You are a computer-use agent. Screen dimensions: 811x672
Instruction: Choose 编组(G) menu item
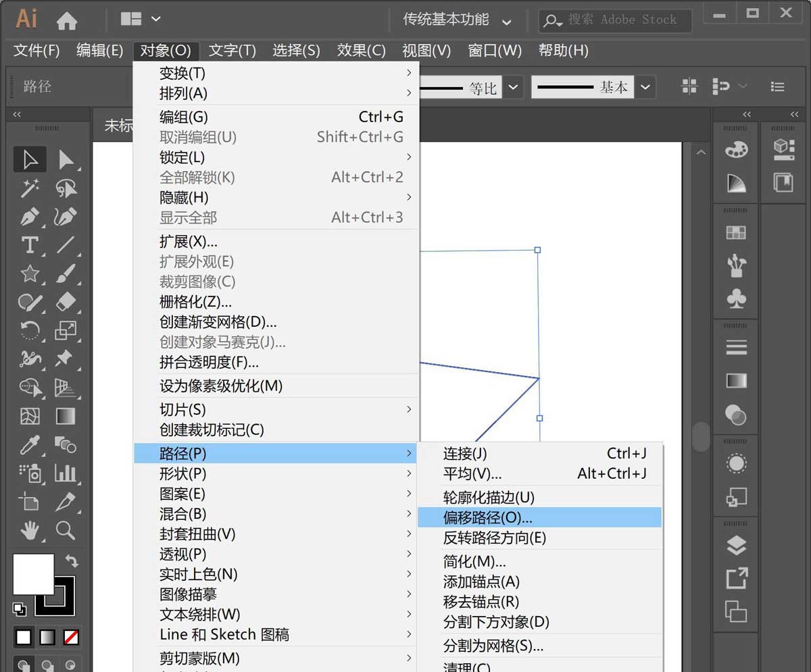tap(276, 117)
